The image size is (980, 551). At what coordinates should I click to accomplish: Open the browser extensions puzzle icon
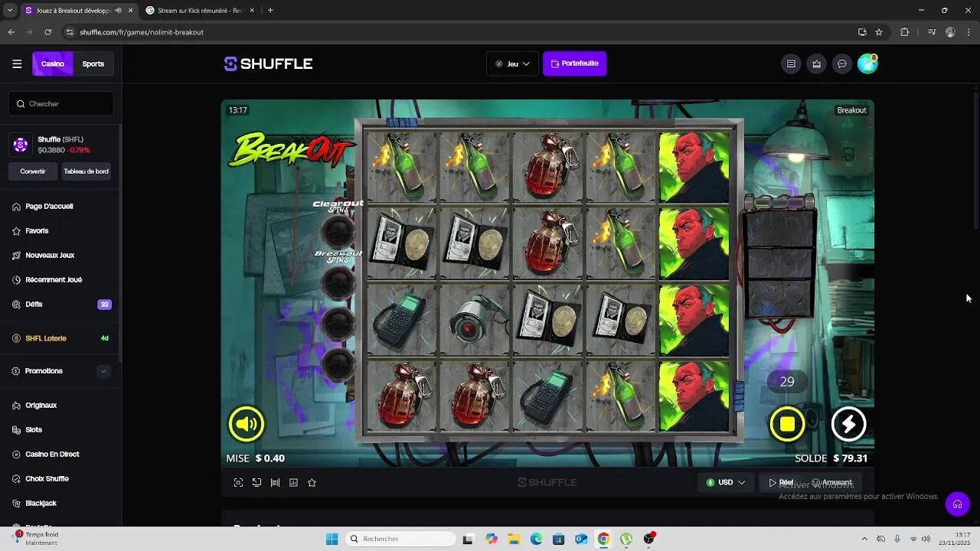pyautogui.click(x=905, y=32)
